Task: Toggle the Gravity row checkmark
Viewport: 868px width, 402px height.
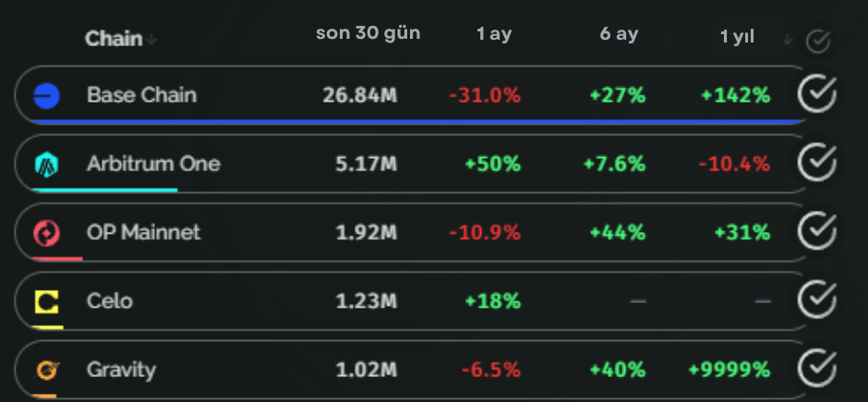Action: coord(817,368)
